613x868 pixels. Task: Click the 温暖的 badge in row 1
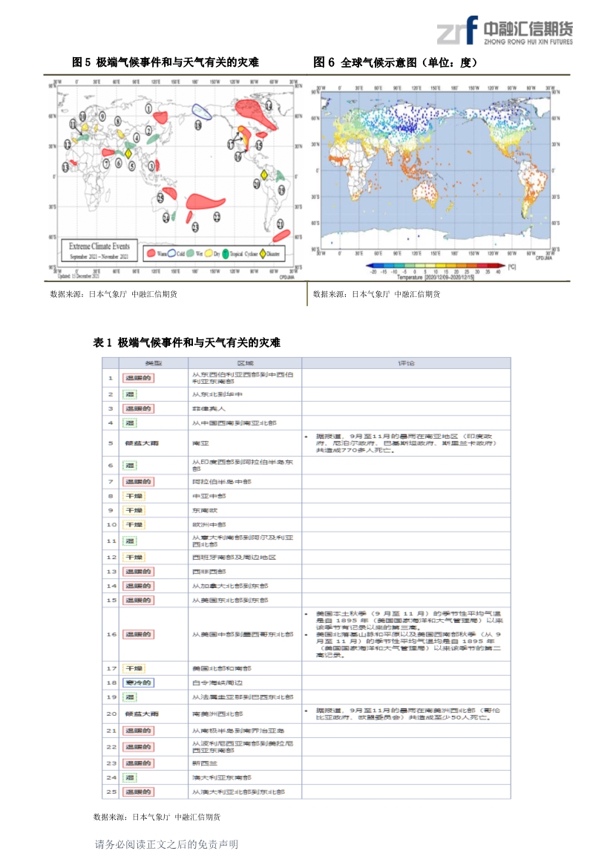pyautogui.click(x=138, y=378)
